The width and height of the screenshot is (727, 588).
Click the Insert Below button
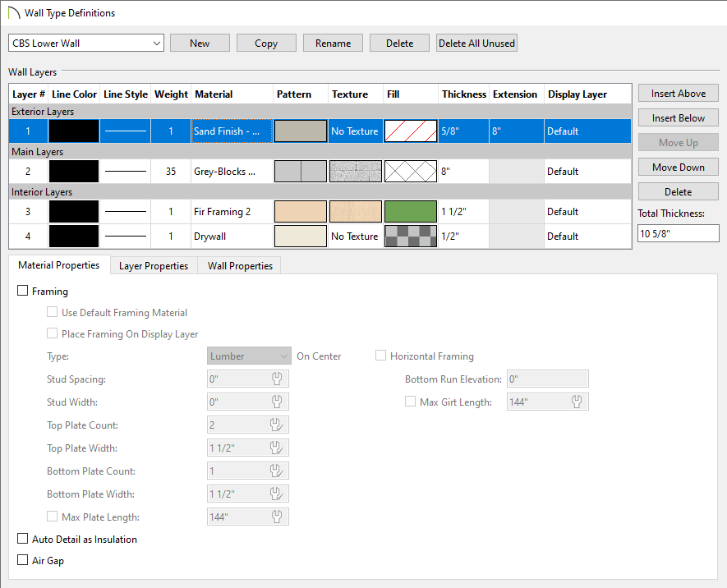[x=679, y=117]
